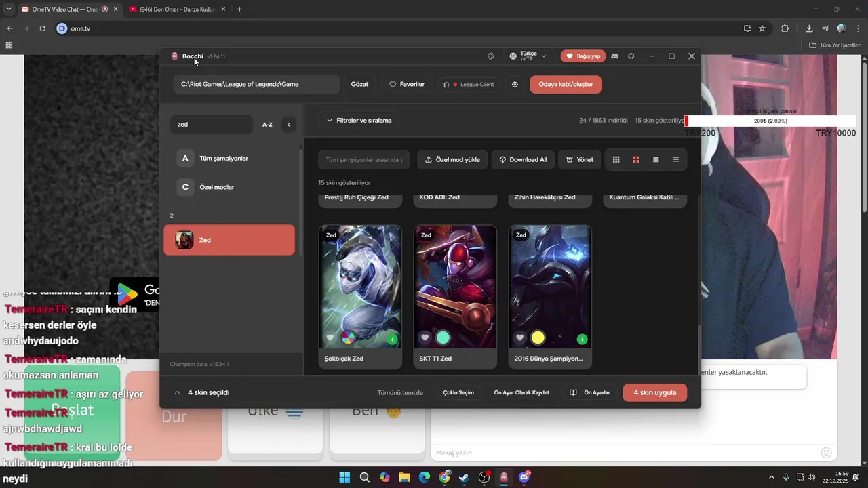The width and height of the screenshot is (868, 488).
Task: Favorite the Şokbıçak Zed skin
Action: tap(330, 338)
